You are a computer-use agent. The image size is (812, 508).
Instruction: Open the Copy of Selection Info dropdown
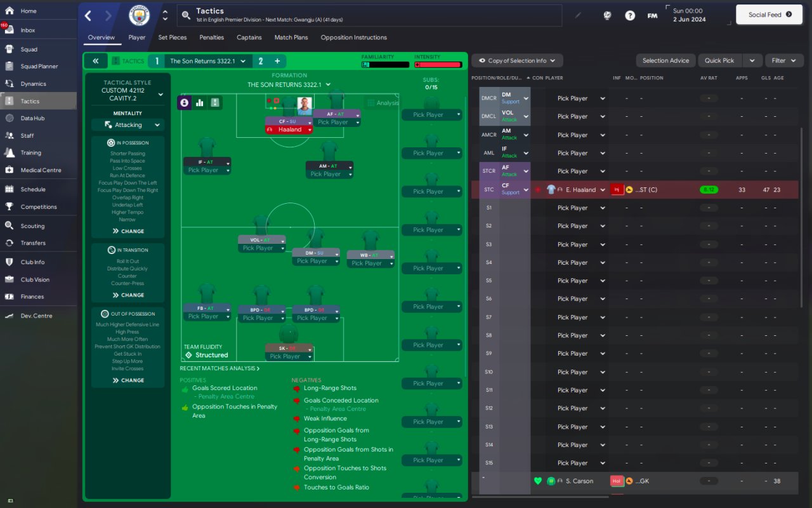pyautogui.click(x=517, y=61)
